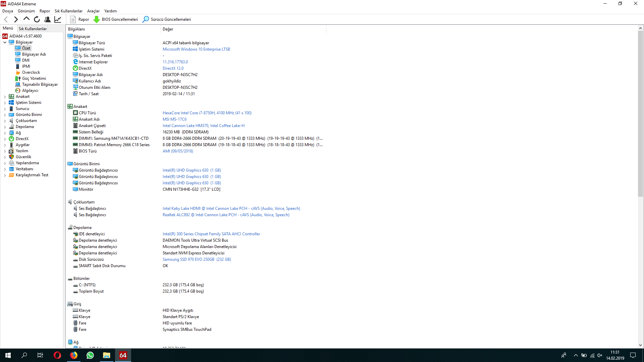Open the Rapor menu
The width and height of the screenshot is (644, 362).
coord(45,11)
